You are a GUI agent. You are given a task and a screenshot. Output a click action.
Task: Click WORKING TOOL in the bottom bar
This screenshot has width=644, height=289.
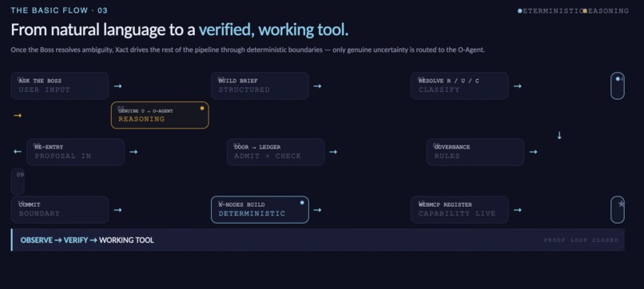[x=126, y=240]
